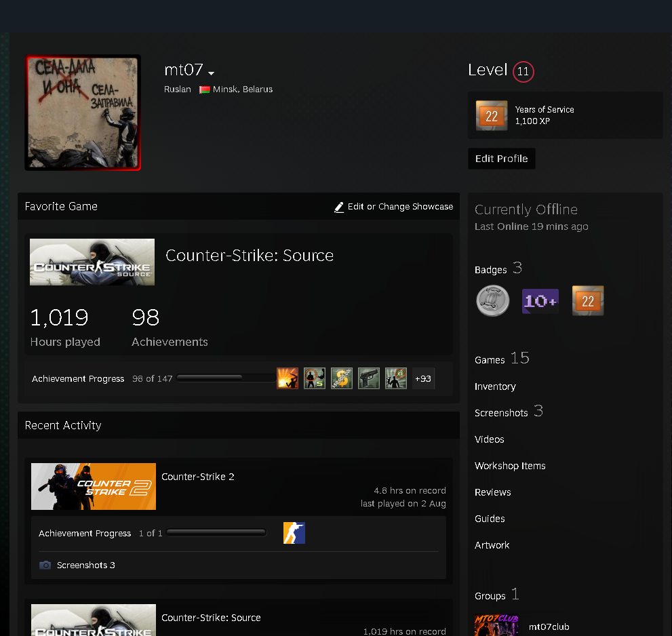Click the Edit Profile button

[x=501, y=159]
